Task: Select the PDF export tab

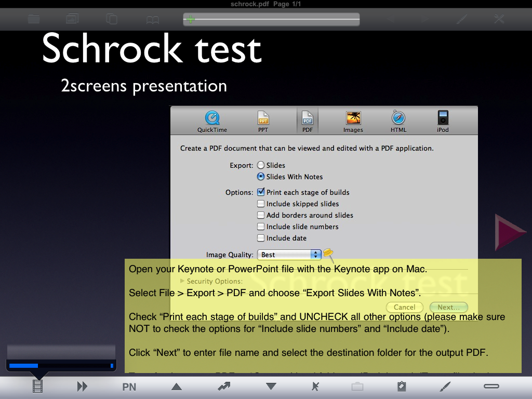Action: (x=308, y=121)
